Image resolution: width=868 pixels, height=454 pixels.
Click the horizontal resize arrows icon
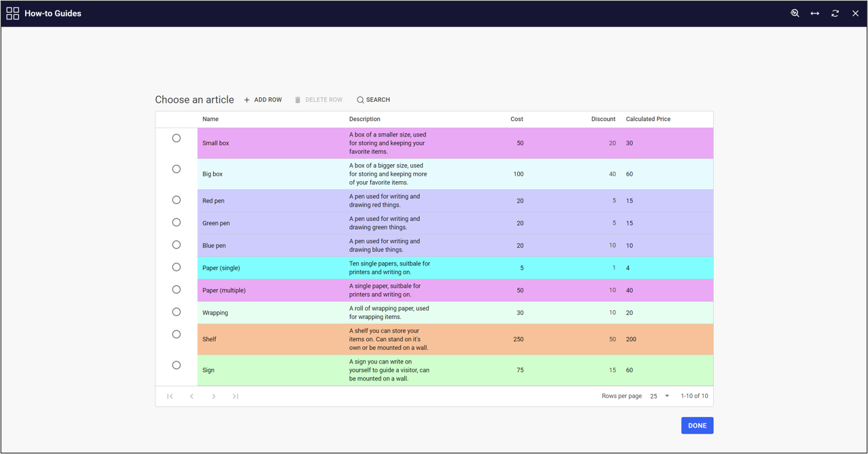coord(815,14)
